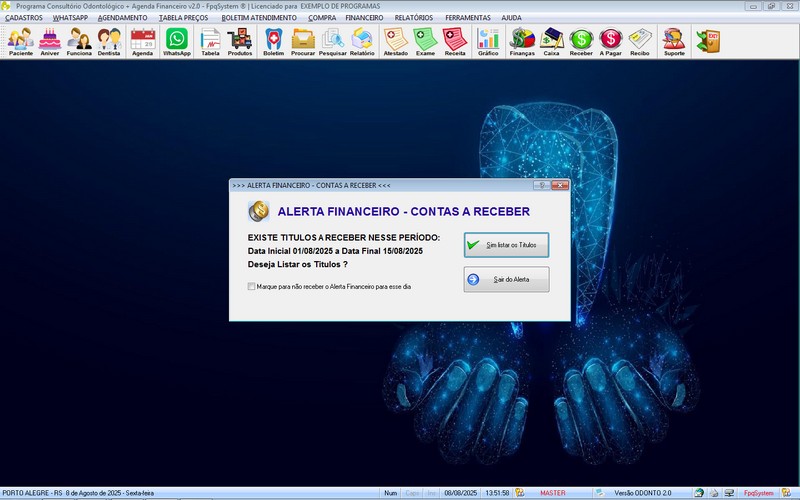Open the Paciente registration icon
Viewport: 800px width, 500px height.
pos(21,42)
